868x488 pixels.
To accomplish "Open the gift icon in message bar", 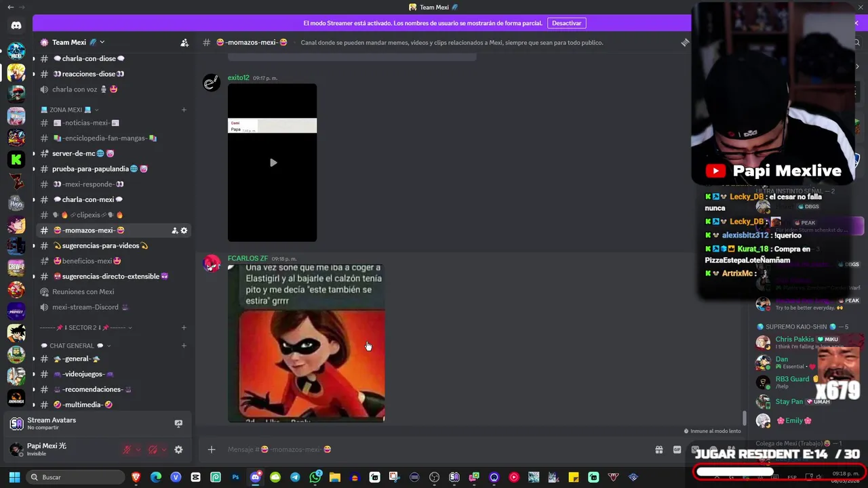I will click(658, 449).
